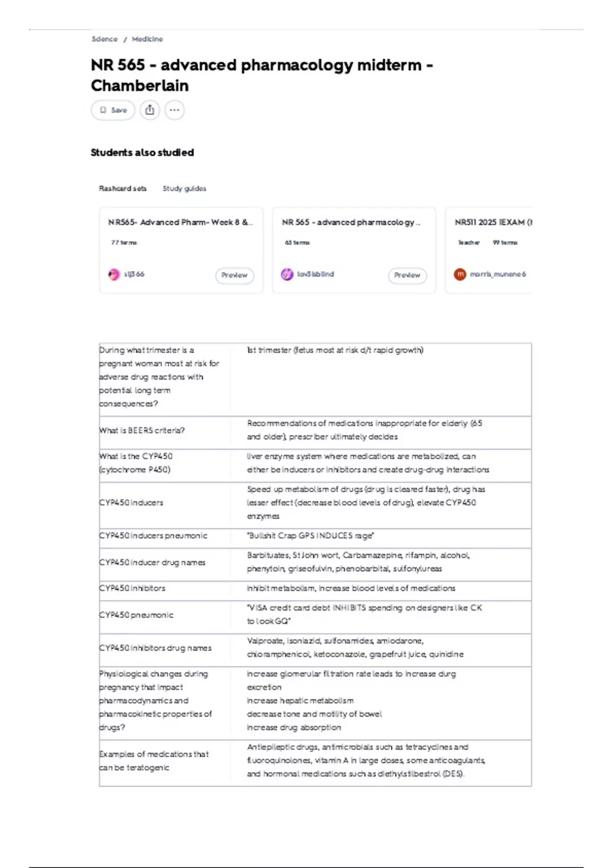Click lov3isblind user avatar
Screen dimensions: 613x868
click(287, 275)
